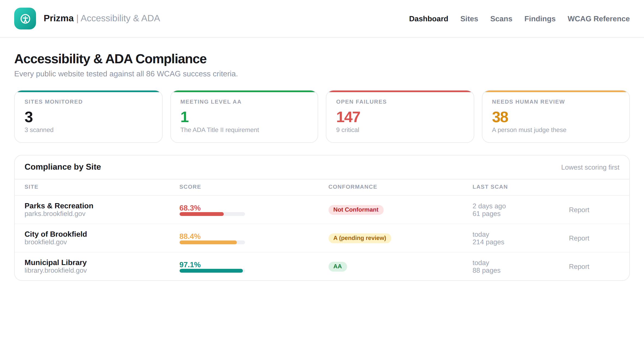Click the City of Brookfield score bar

[212, 242]
